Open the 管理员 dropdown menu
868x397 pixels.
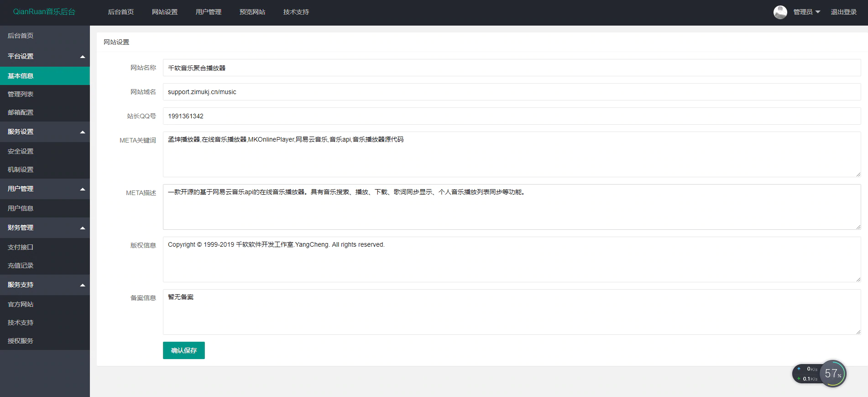(806, 12)
